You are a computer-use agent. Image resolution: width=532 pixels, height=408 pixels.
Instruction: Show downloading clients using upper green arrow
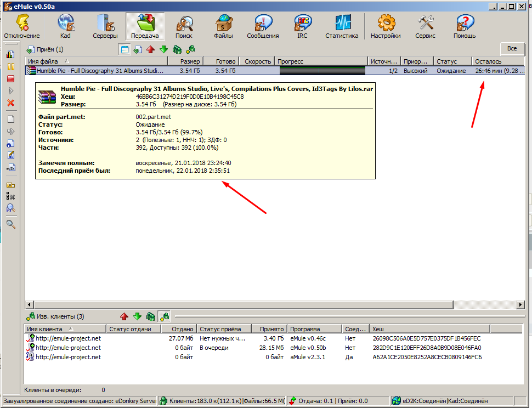pos(164,49)
